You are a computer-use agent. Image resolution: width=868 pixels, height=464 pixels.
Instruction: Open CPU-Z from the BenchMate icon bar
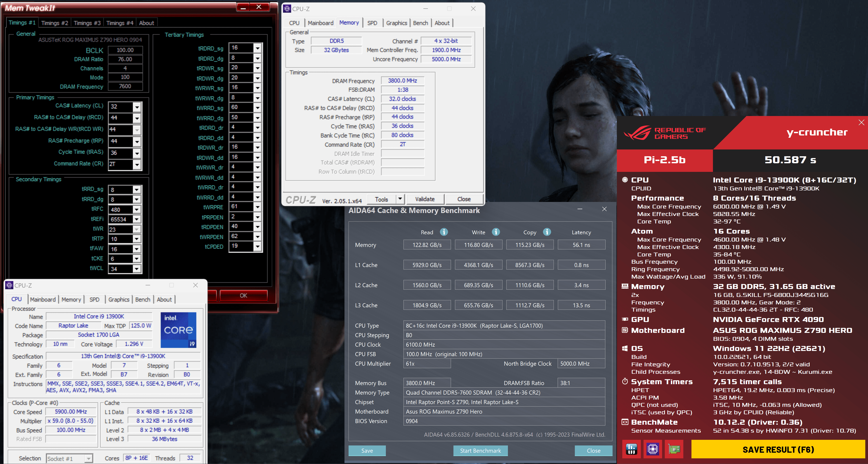tap(653, 449)
